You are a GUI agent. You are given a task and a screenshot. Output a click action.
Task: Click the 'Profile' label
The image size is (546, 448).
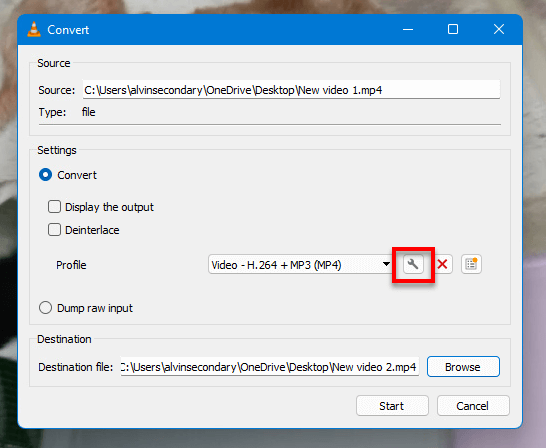pyautogui.click(x=71, y=265)
